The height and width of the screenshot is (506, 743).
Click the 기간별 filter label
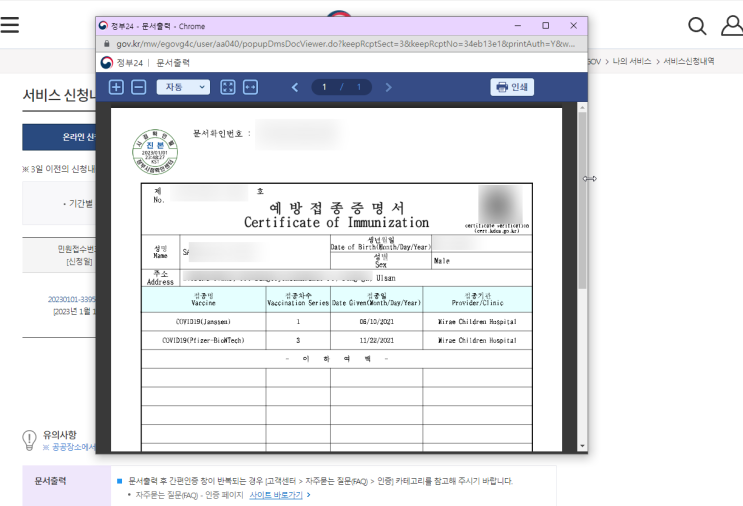[81, 204]
